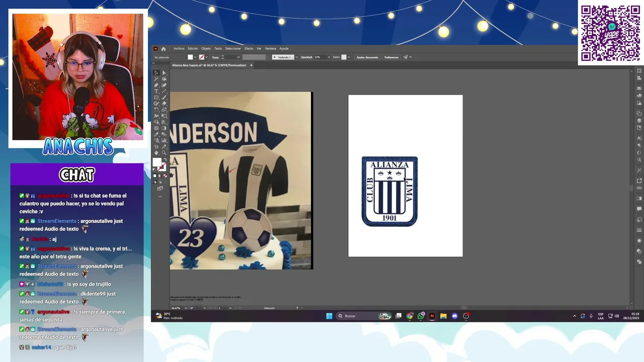This screenshot has width=644, height=362.
Task: Click the Ajustar documento button
Action: pos(367,57)
